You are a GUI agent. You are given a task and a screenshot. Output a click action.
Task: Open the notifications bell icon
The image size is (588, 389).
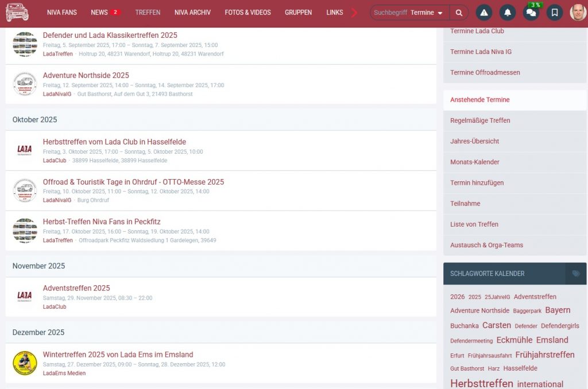point(508,13)
